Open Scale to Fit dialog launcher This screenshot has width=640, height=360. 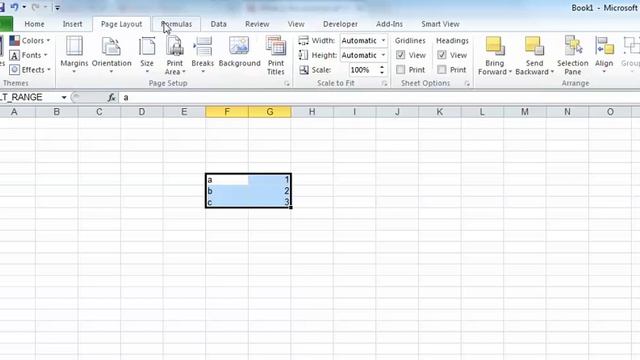pyautogui.click(x=384, y=84)
